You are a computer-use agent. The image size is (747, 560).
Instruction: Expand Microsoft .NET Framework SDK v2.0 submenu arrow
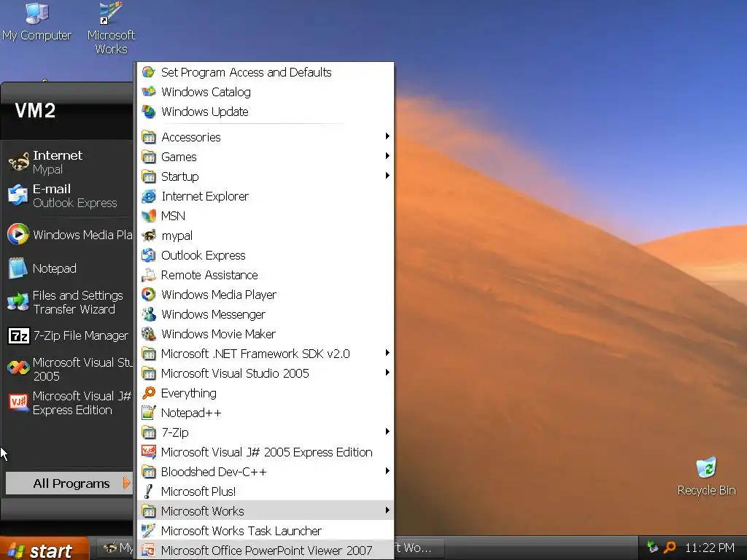point(387,353)
